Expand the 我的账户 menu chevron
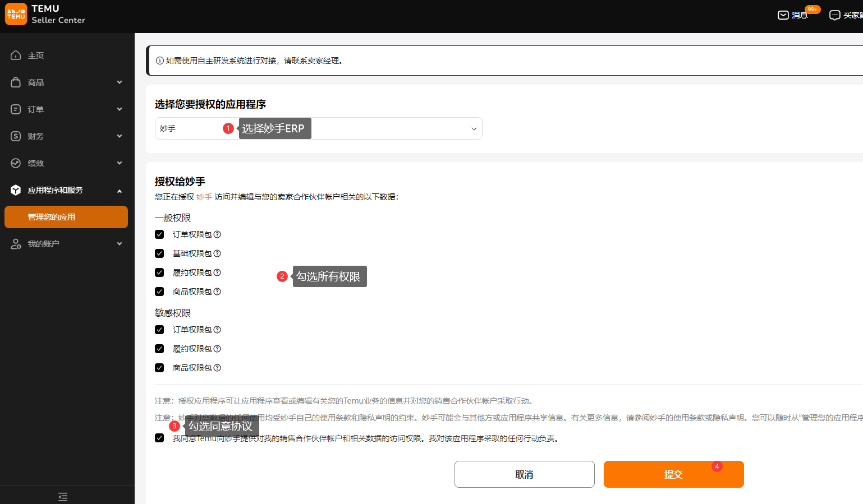 (x=120, y=244)
